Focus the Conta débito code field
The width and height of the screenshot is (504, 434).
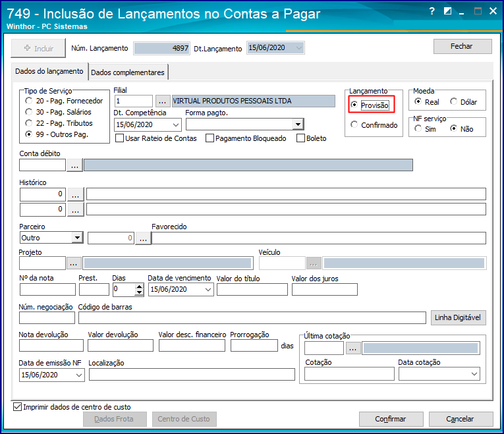point(42,165)
